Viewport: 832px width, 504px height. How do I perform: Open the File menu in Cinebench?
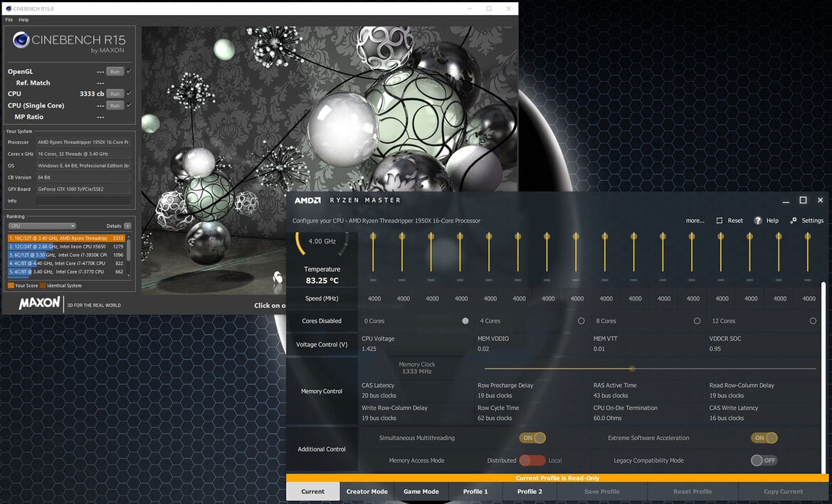[9, 20]
